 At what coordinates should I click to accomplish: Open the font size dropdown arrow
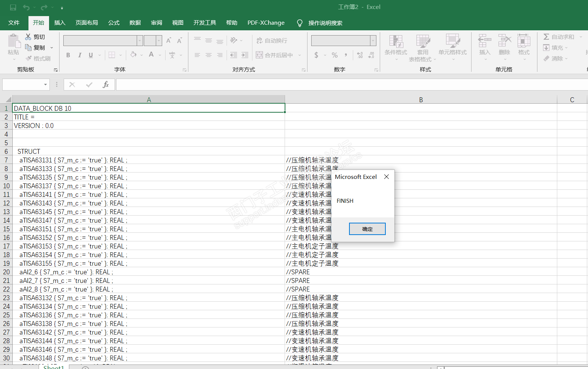pyautogui.click(x=159, y=40)
